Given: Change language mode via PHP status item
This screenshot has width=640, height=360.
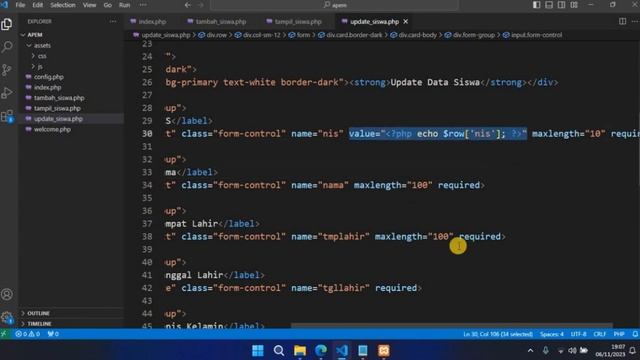Looking at the screenshot, I should [619, 334].
